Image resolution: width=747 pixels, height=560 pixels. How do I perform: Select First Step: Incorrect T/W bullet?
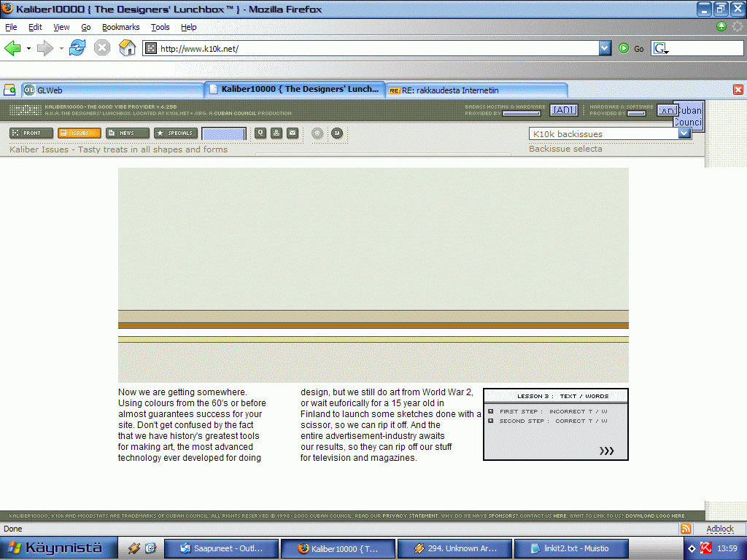(x=491, y=411)
